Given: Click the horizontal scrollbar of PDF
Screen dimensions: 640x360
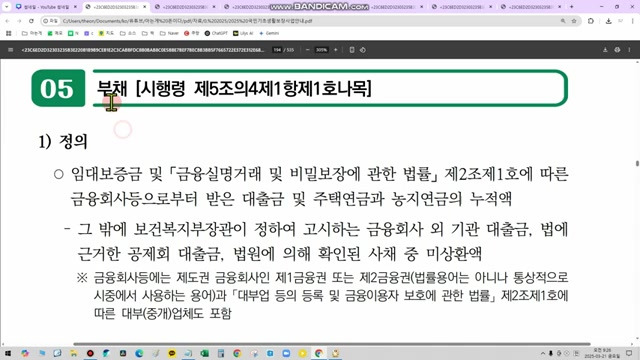Looking at the screenshot, I should 332,344.
